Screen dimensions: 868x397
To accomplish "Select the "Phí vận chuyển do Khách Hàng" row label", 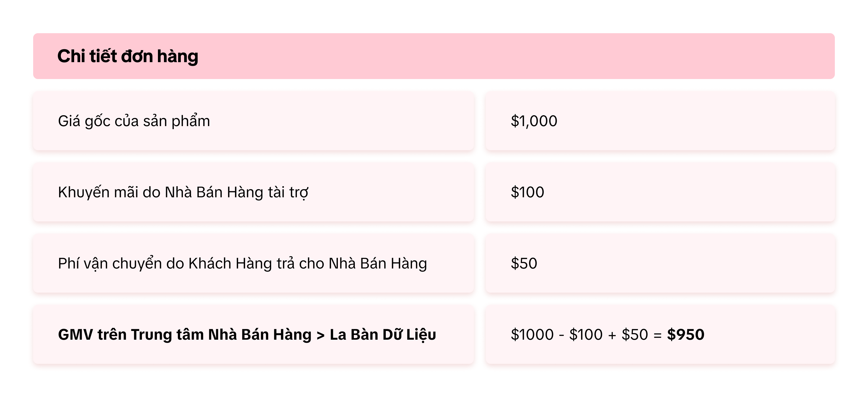I will coord(242,263).
